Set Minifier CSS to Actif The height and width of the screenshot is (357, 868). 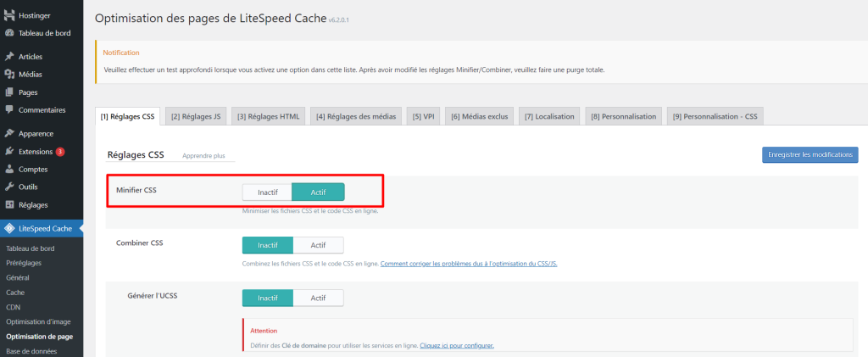[x=319, y=192]
